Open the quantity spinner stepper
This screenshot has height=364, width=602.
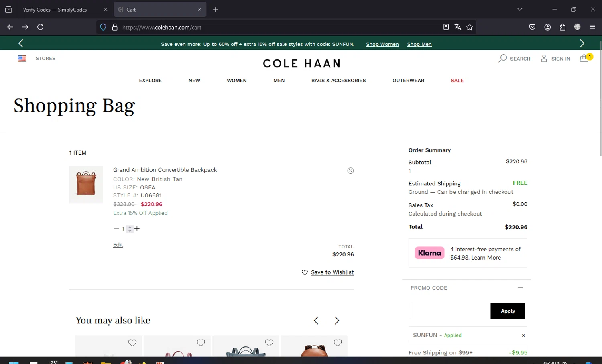[130, 229]
